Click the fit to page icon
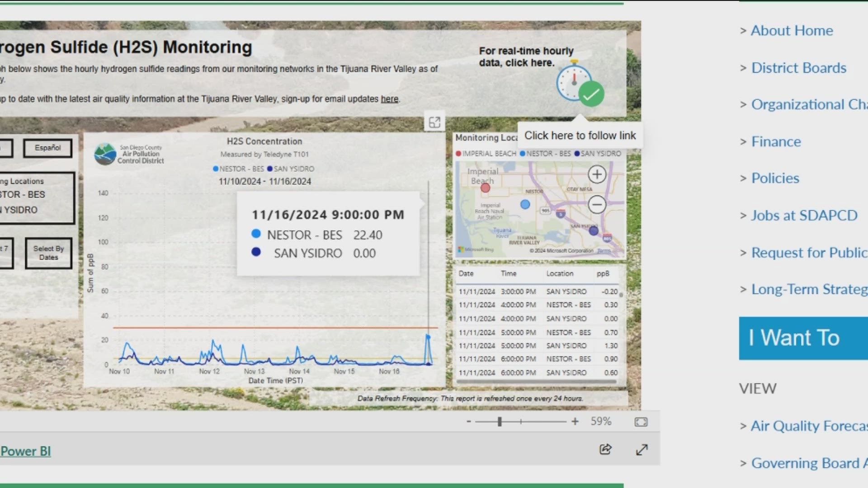Screen dimensions: 868x488 [x=641, y=422]
